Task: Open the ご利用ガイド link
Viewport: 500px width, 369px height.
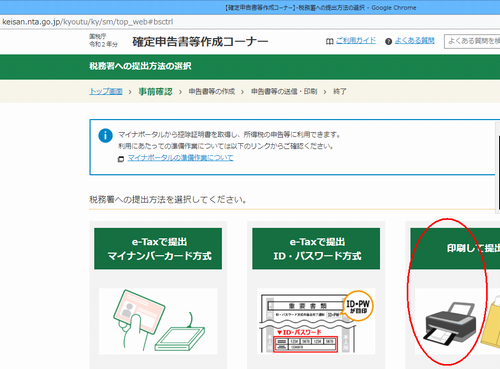Action: click(x=356, y=41)
